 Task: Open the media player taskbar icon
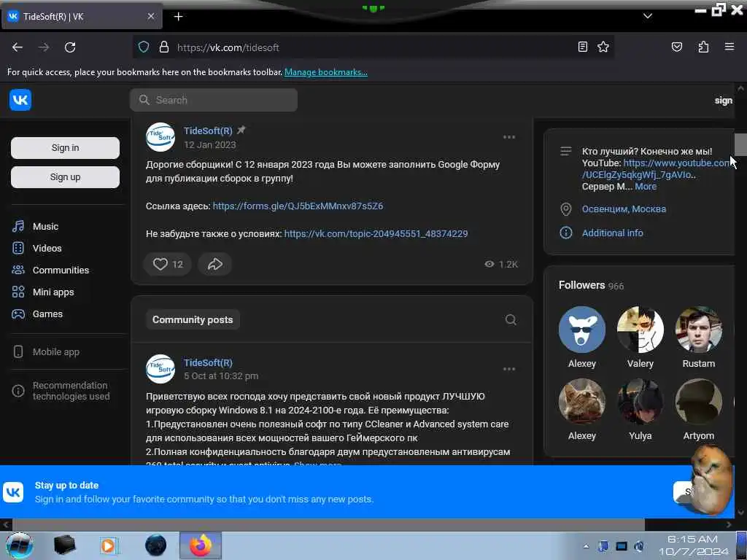tap(109, 545)
